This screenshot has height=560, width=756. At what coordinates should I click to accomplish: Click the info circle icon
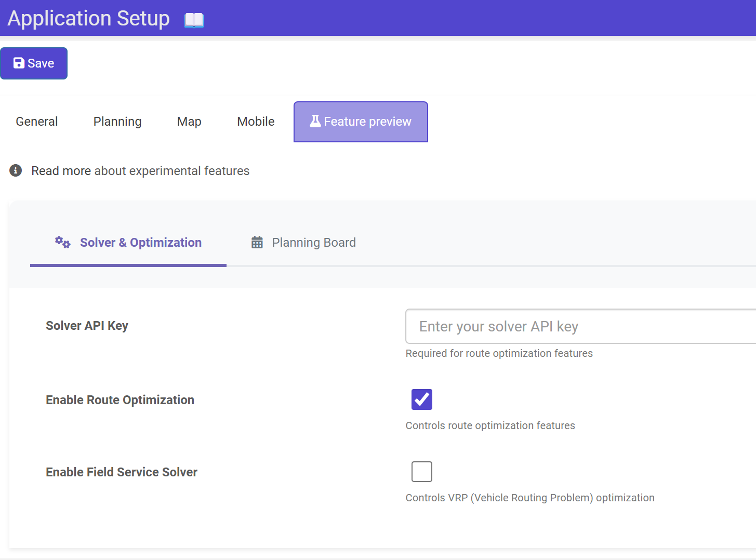tap(16, 170)
